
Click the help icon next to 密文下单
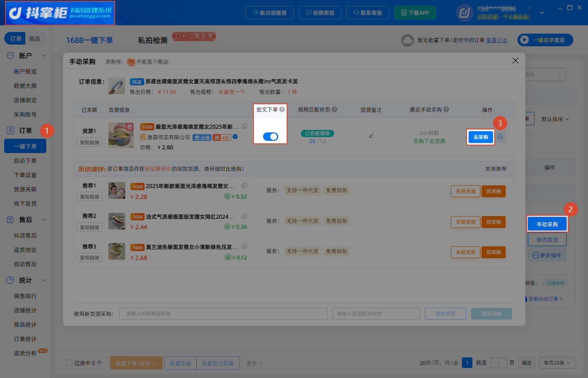click(282, 109)
